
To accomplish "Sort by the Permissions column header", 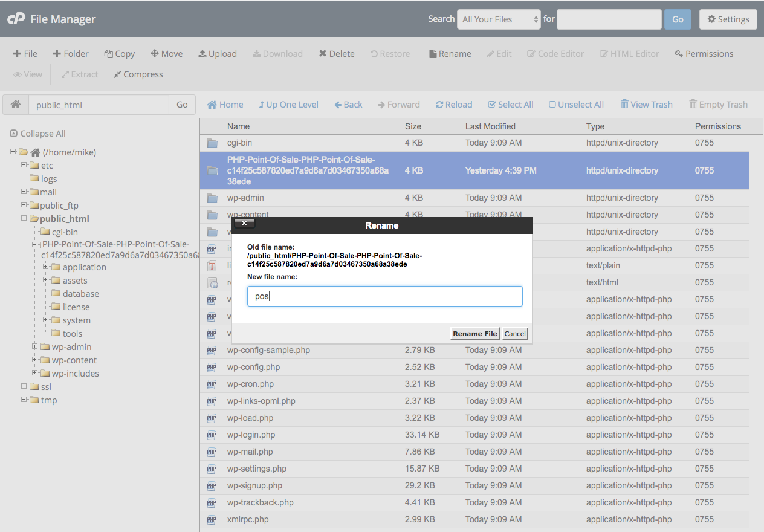I will tap(718, 126).
